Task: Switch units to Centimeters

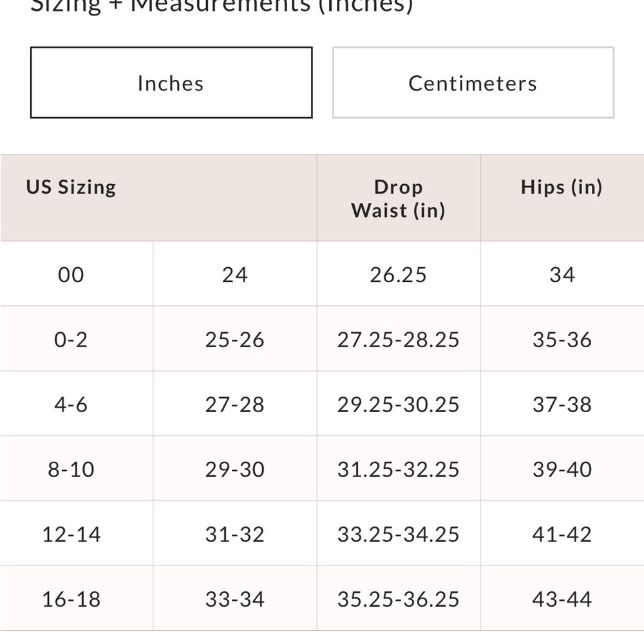Action: pos(473,82)
